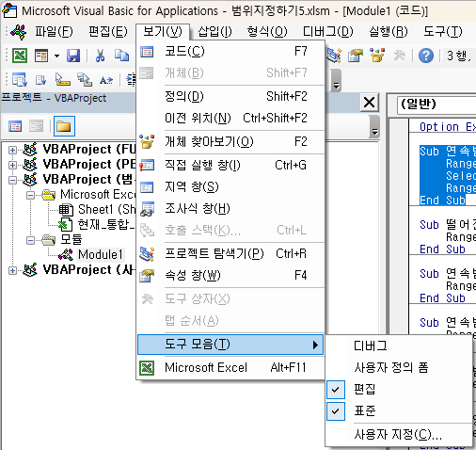Click View Object icon in project pane
The width and height of the screenshot is (476, 450).
pyautogui.click(x=37, y=126)
